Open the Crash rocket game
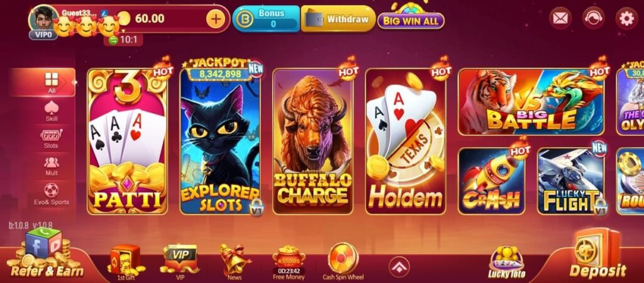Image resolution: width=644 pixels, height=283 pixels. (x=491, y=181)
